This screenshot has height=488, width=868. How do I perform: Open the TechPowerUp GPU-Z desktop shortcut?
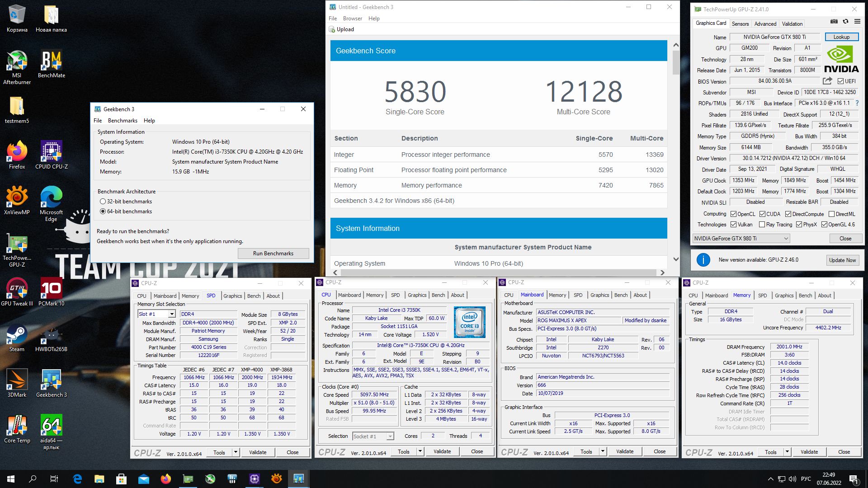pyautogui.click(x=17, y=250)
